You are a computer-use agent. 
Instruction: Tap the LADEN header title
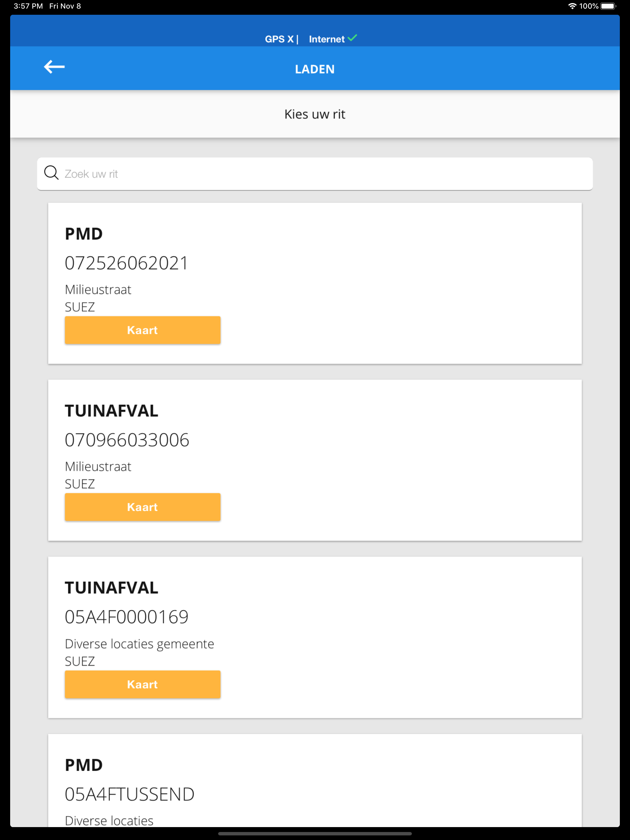coord(315,69)
